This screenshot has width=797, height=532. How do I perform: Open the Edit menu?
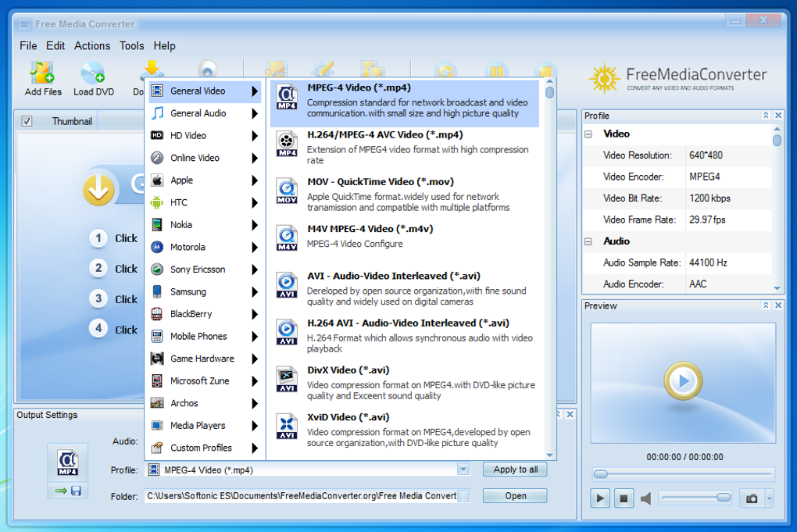coord(55,46)
